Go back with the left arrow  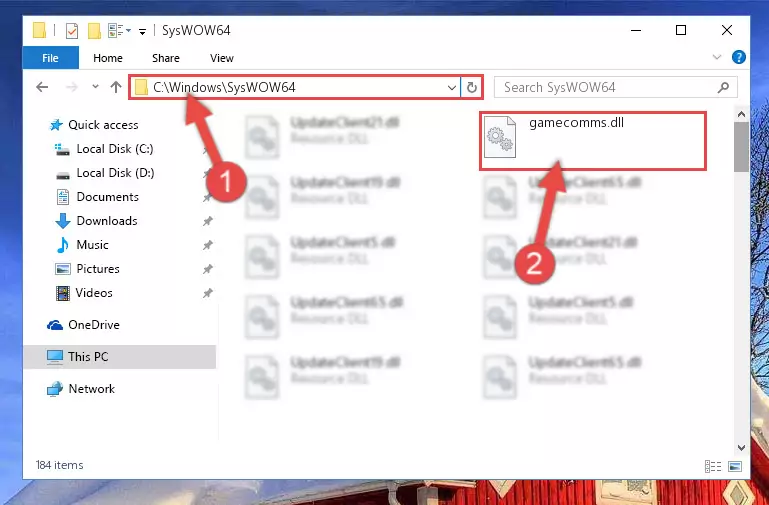coord(42,87)
